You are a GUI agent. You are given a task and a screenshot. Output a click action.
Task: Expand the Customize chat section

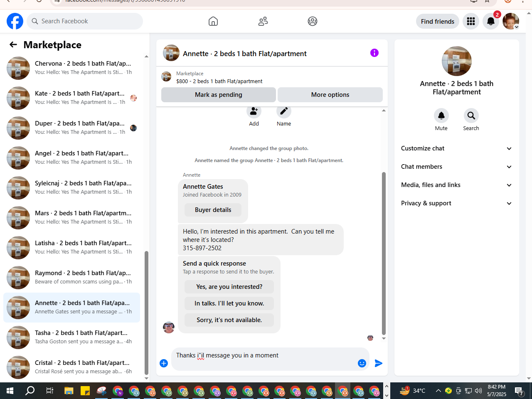[457, 148]
